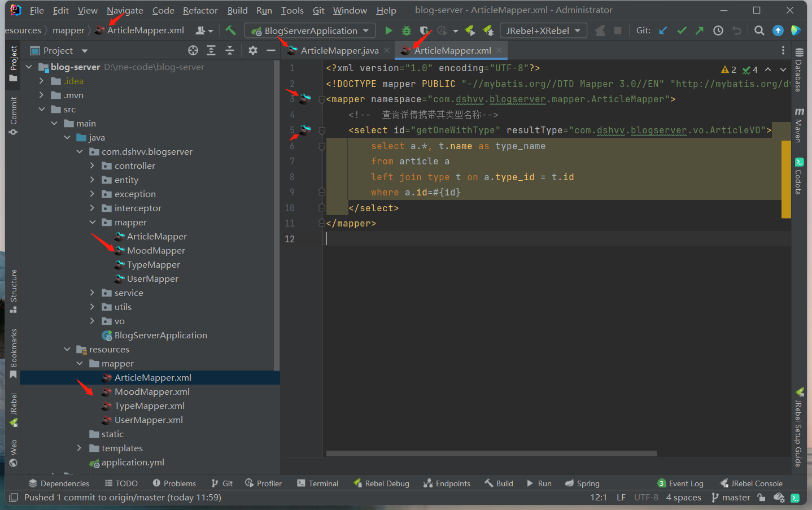Click mapper navigation gutter icon on line 3
Viewport: 812px width, 510px height.
[x=305, y=99]
